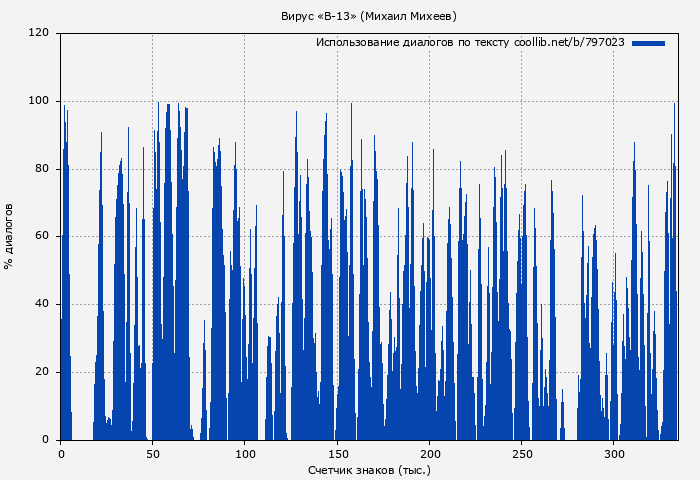Click the x-axis zero tick label
This screenshot has width=700, height=480.
pyautogui.click(x=61, y=454)
